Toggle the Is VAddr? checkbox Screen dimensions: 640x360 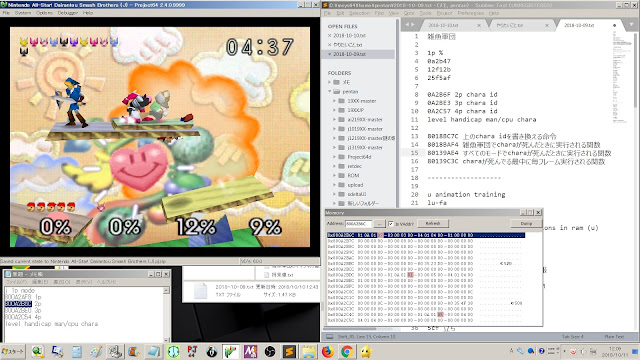coord(391,224)
